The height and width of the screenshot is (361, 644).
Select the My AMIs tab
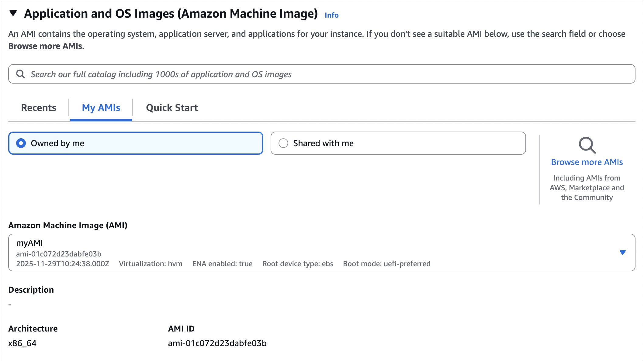coord(101,108)
